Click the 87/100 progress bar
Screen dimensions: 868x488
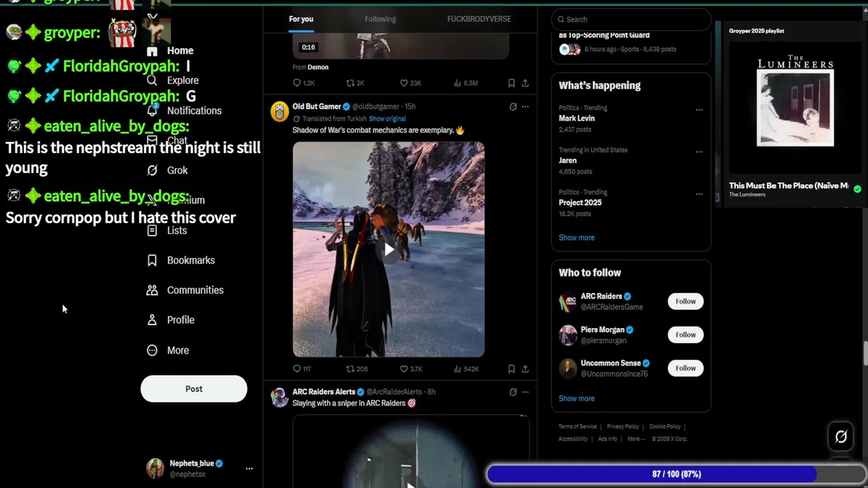(x=675, y=474)
